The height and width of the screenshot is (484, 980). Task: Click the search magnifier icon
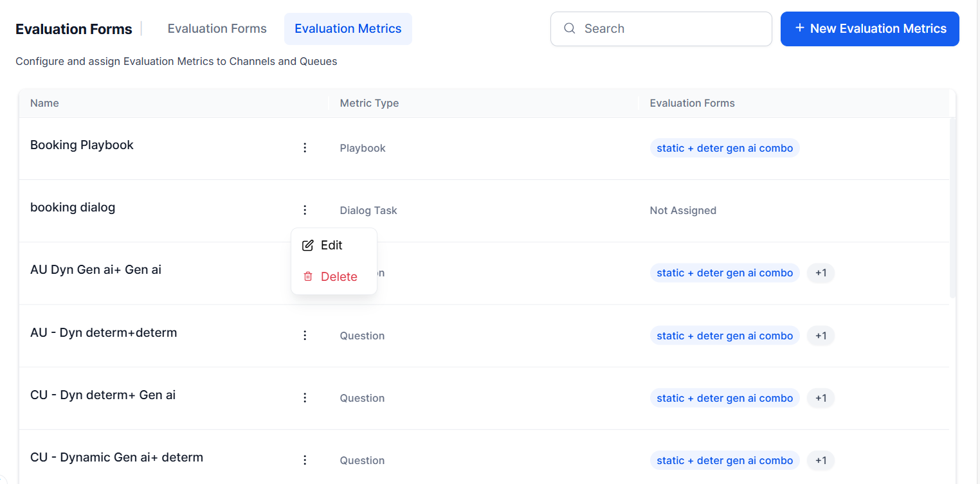(x=569, y=28)
